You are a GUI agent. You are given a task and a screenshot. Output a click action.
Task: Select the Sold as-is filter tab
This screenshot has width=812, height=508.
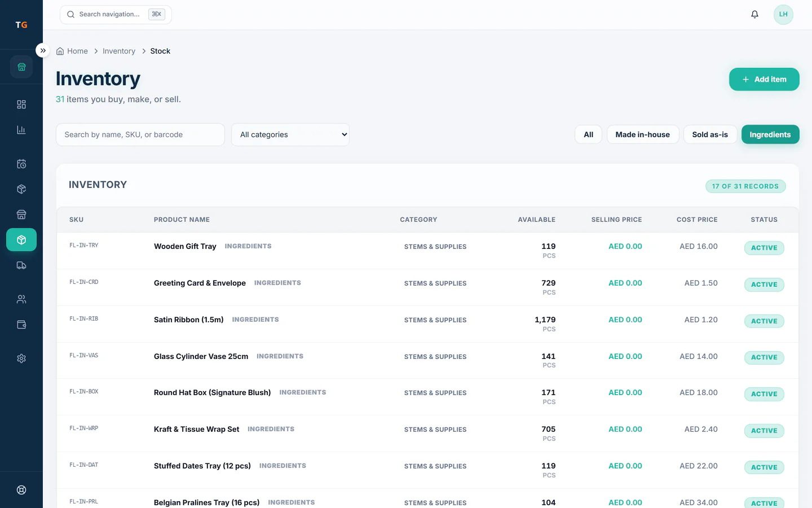710,135
